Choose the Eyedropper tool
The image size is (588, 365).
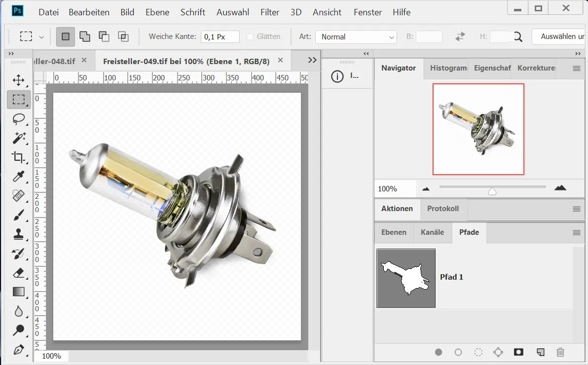[19, 177]
